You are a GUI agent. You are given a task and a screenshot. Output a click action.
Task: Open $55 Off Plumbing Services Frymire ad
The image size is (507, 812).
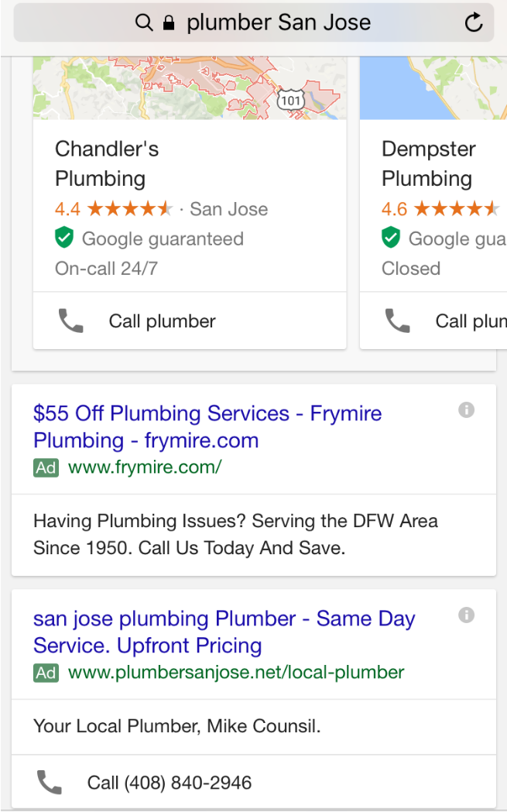[x=207, y=427]
